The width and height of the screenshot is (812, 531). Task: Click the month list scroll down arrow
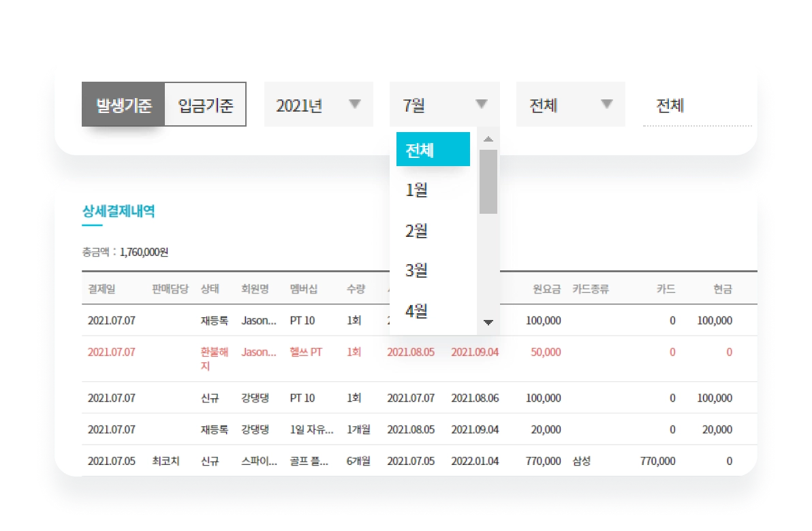[x=488, y=322]
